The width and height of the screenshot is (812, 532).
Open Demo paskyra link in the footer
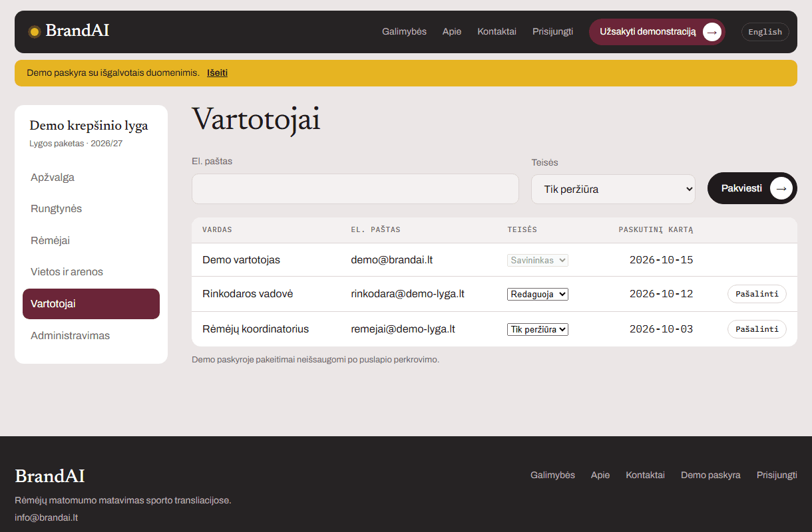point(711,475)
